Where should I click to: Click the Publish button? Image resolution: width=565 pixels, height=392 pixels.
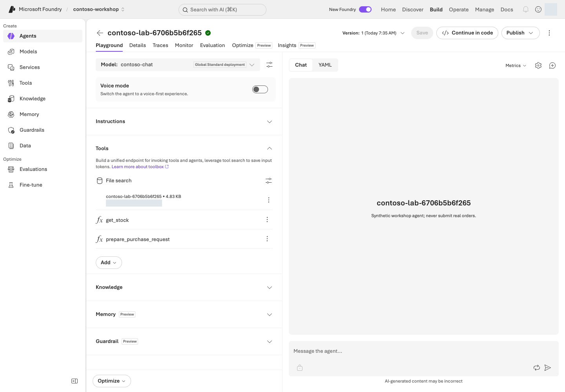pos(521,33)
